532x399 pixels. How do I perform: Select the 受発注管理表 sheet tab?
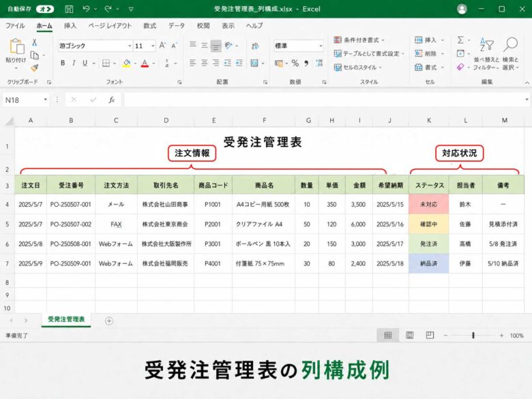pyautogui.click(x=66, y=319)
